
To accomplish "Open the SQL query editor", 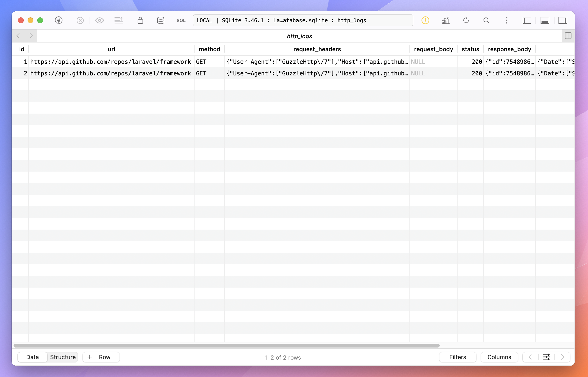I will pos(181,20).
